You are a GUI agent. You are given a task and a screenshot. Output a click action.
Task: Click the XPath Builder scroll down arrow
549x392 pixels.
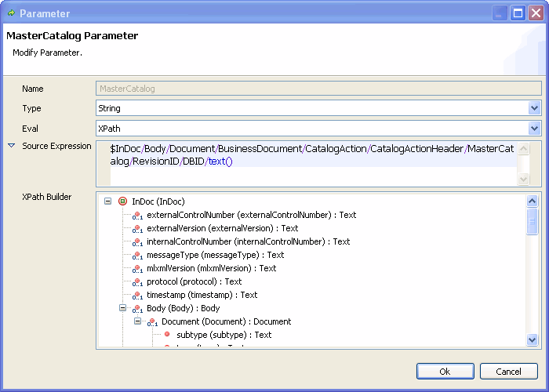[533, 340]
